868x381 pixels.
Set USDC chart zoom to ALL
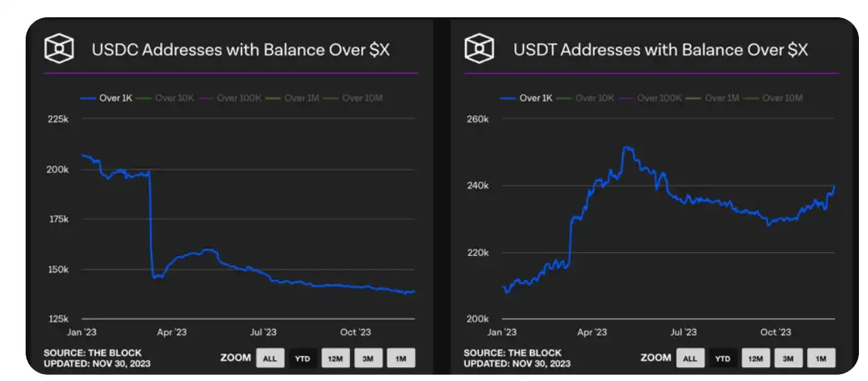[270, 358]
